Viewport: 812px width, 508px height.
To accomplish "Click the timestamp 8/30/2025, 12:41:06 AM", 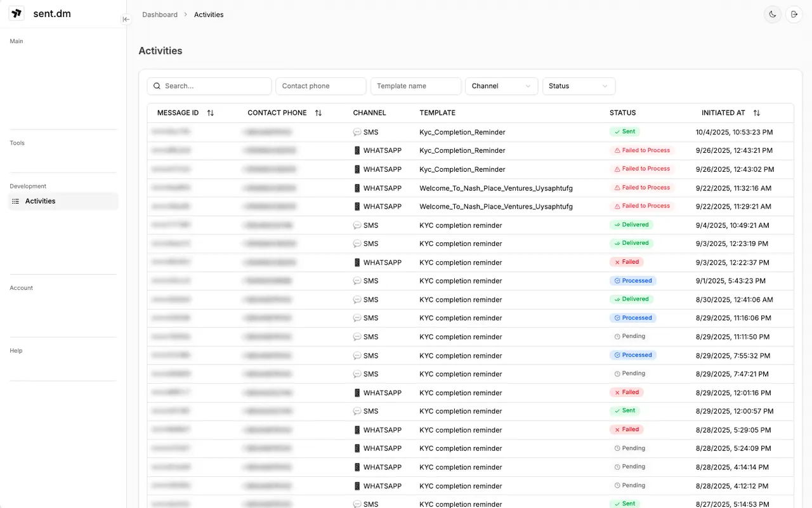I will [x=734, y=299].
